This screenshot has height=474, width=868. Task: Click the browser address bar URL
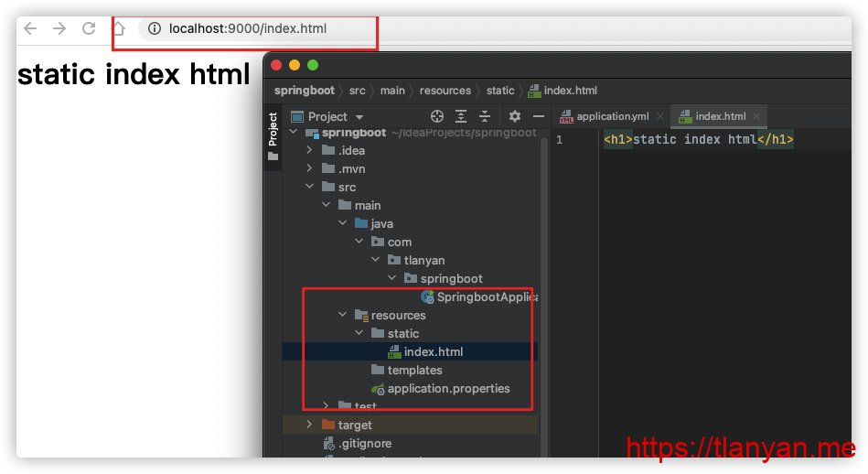(247, 28)
